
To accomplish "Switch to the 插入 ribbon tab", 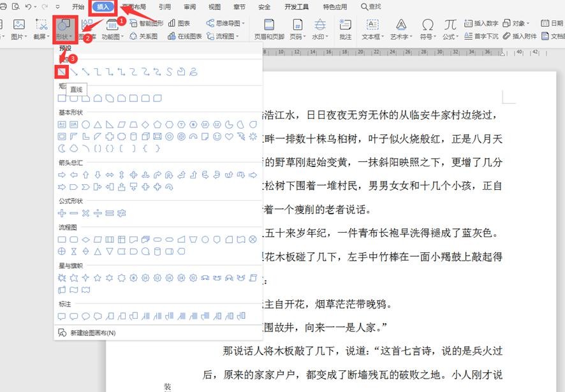I will pyautogui.click(x=101, y=7).
